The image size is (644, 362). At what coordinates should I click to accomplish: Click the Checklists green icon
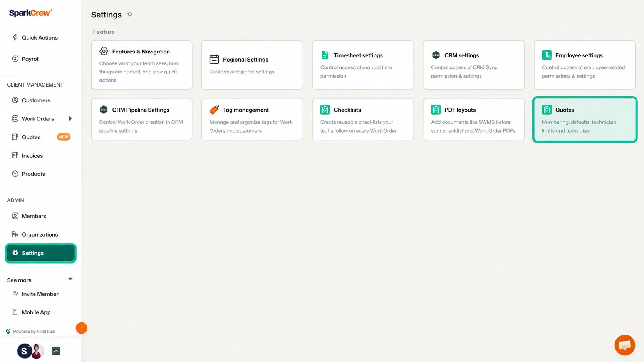tap(325, 110)
